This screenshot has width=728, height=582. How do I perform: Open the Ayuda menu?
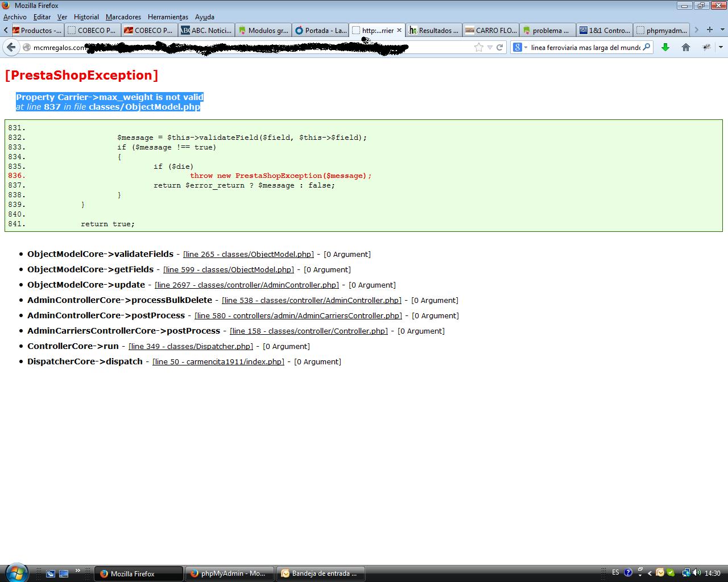[205, 17]
